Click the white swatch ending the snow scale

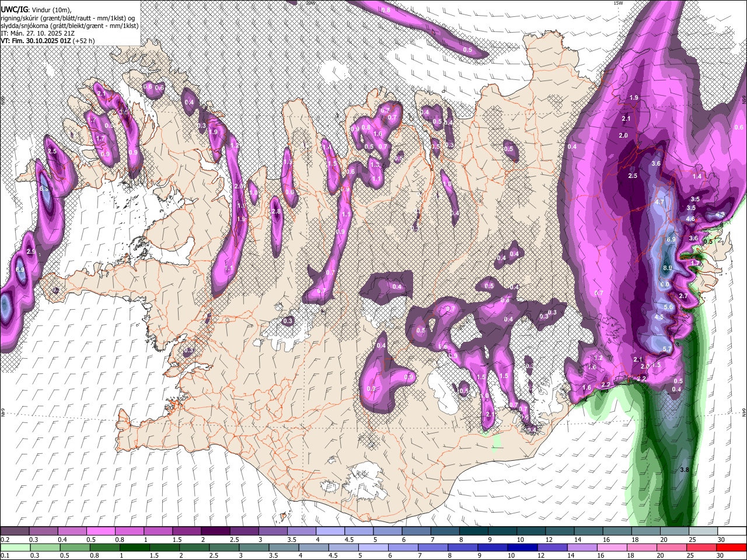732,531
